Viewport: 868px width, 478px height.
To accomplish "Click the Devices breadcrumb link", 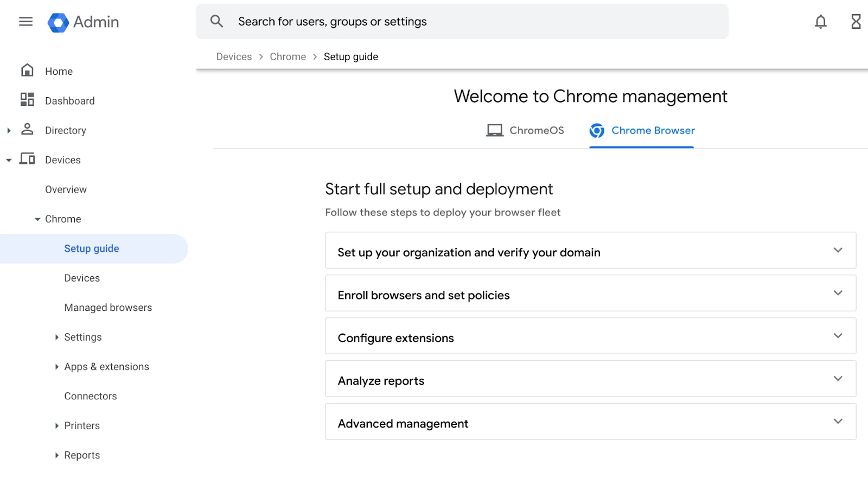I will point(234,57).
